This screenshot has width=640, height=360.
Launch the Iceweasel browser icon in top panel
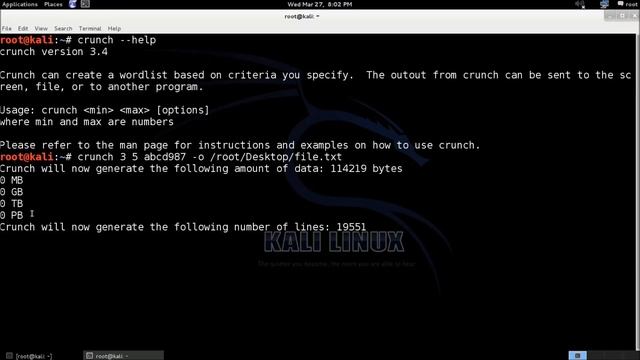73,4
